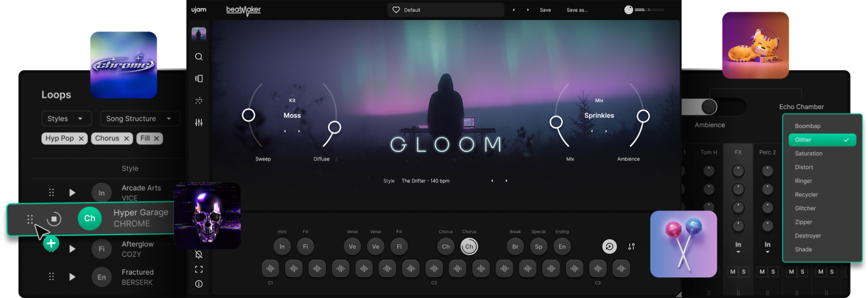868x298 pixels.
Task: Click the Save button
Action: click(x=545, y=10)
